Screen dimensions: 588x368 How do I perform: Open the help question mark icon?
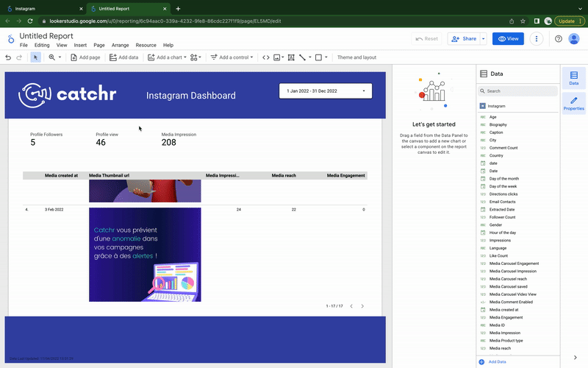click(559, 39)
